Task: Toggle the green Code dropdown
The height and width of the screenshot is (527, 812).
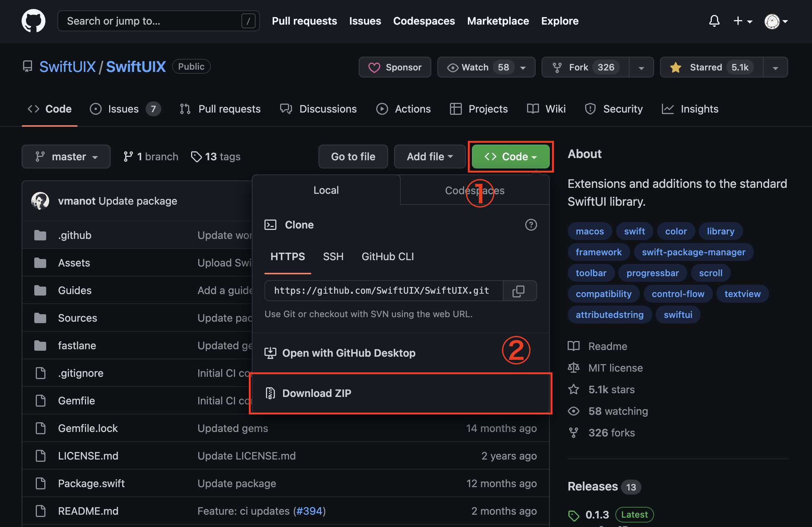Action: coord(511,157)
